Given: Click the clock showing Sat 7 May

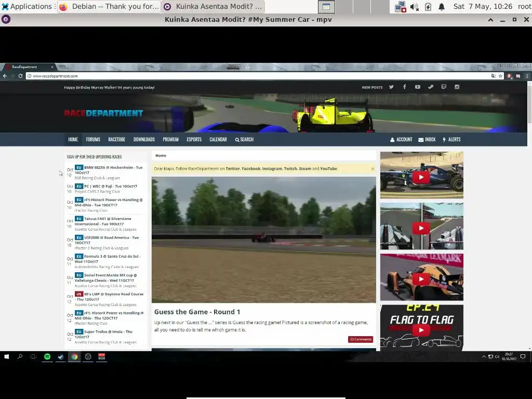Looking at the screenshot, I should click(483, 6).
